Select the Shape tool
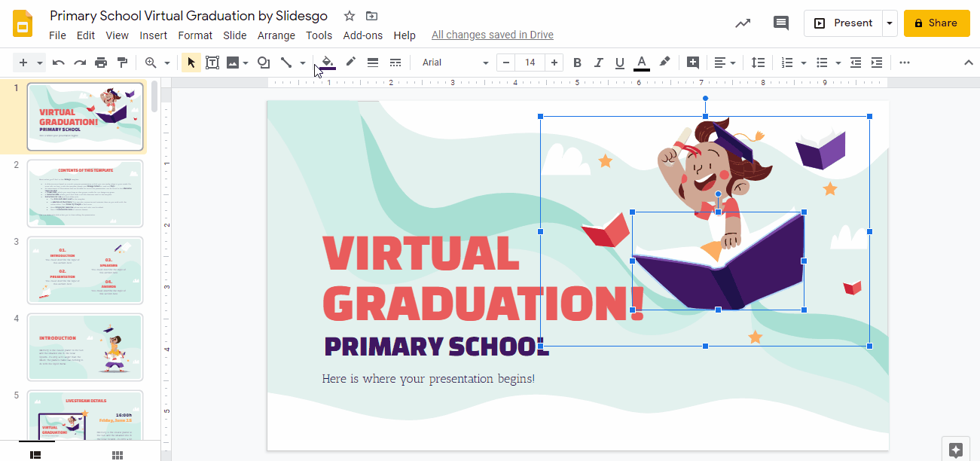The width and height of the screenshot is (980, 461). click(262, 63)
